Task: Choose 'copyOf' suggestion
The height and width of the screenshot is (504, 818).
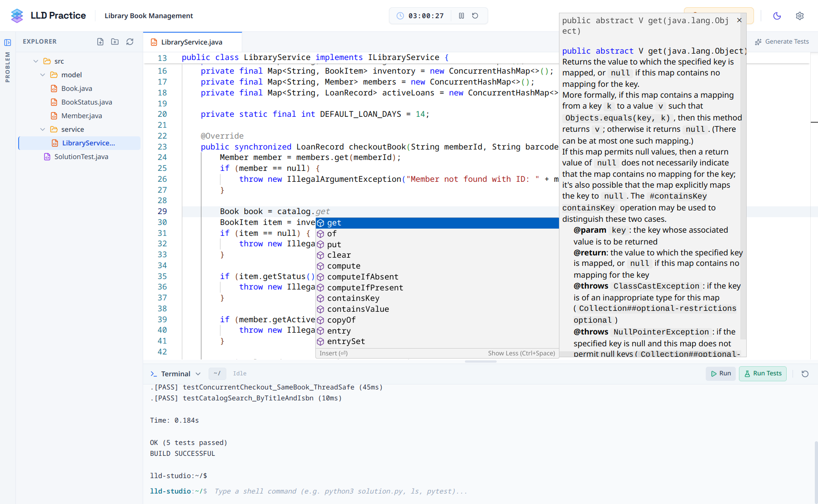Action: click(x=437, y=320)
